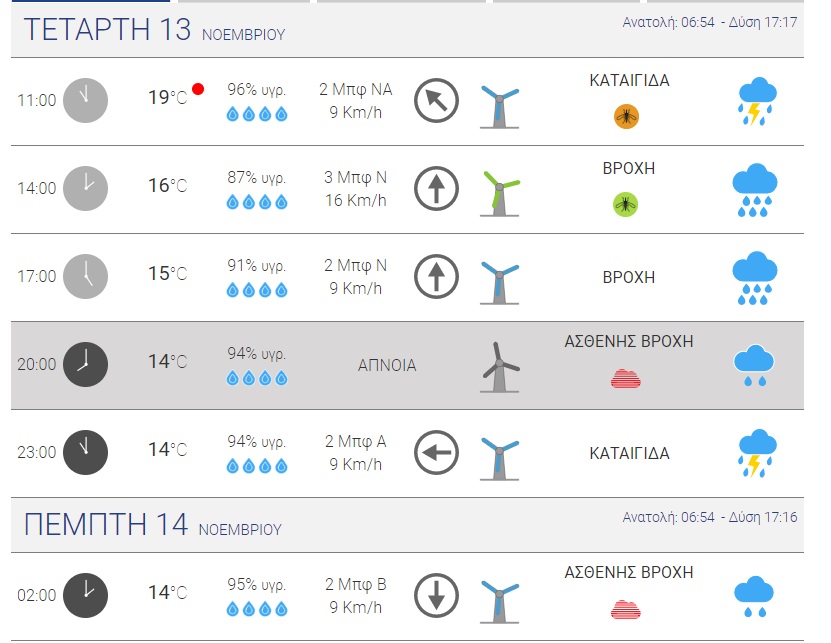Click the red dot beside 19°C
Screen dimensions: 831x643
pyautogui.click(x=198, y=89)
